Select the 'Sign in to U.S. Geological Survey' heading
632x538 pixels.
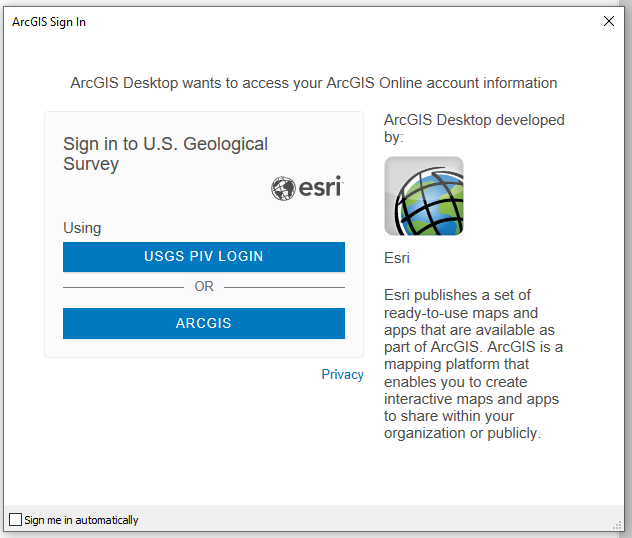pyautogui.click(x=165, y=154)
